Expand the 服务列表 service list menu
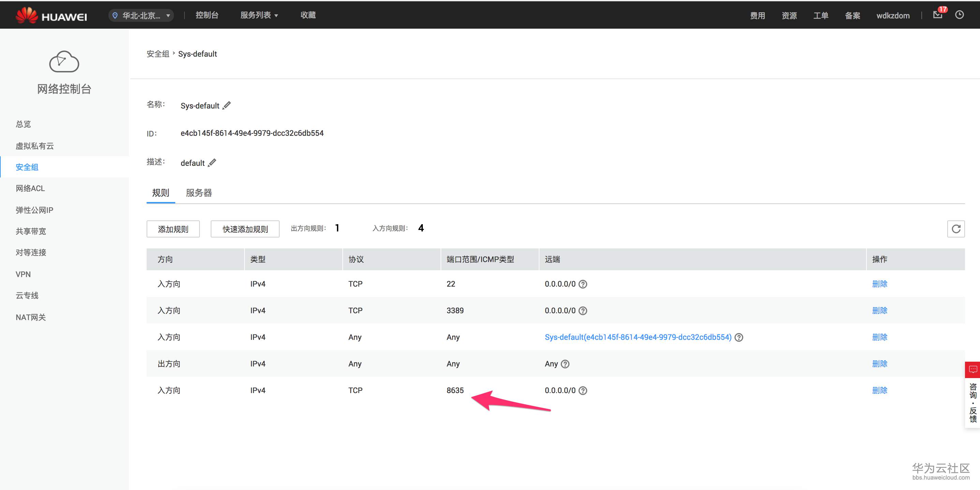Screen dimensions: 980x490 [259, 15]
